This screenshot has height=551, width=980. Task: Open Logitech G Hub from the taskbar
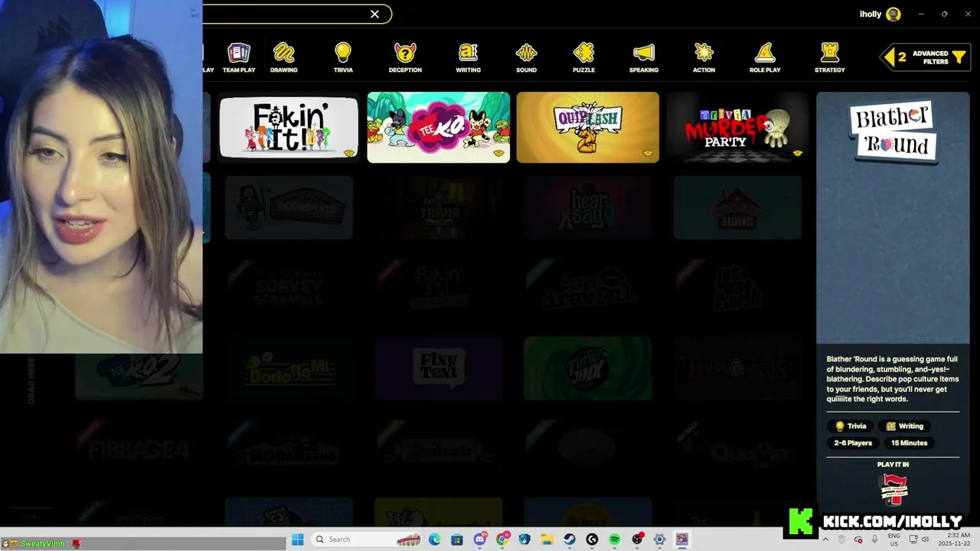click(x=592, y=540)
